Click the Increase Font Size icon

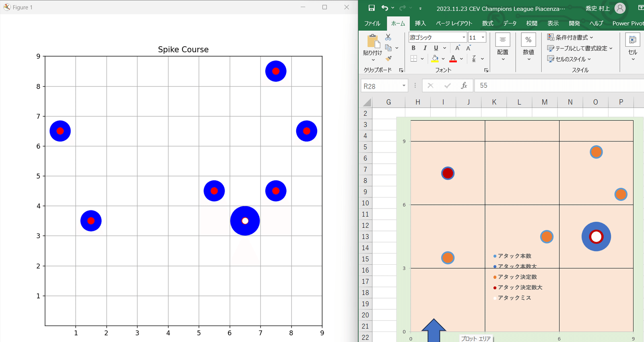tap(458, 48)
